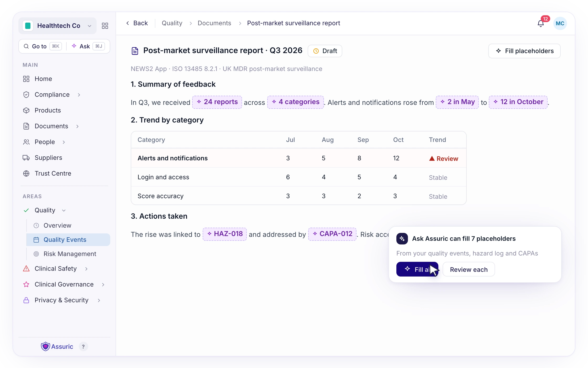Click the document icon beside report title
Image resolution: width=588 pixels, height=368 pixels.
(x=135, y=51)
